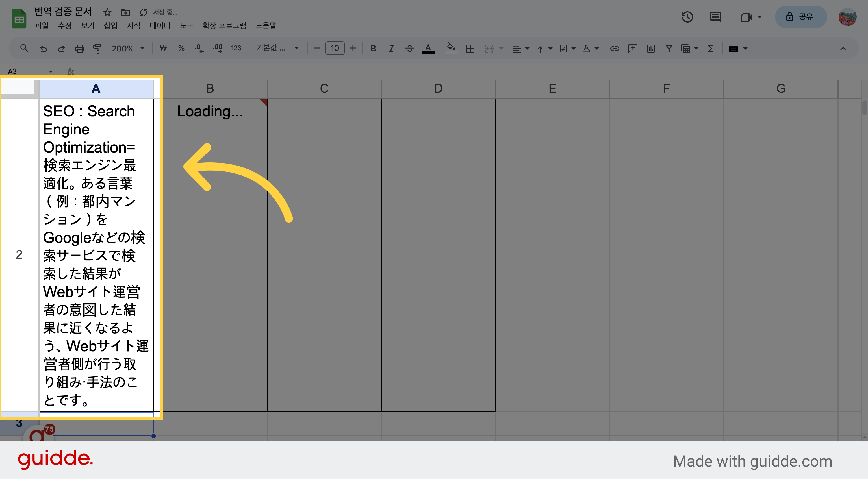868x479 pixels.
Task: Open the fill color picker
Action: (451, 49)
